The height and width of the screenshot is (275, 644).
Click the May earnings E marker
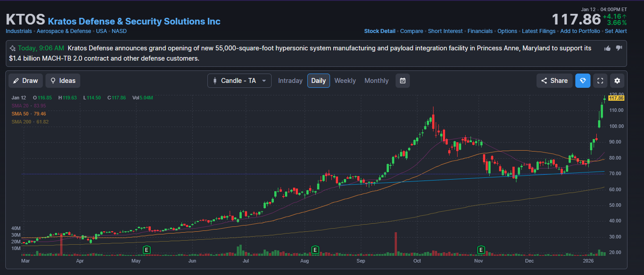[x=146, y=249]
